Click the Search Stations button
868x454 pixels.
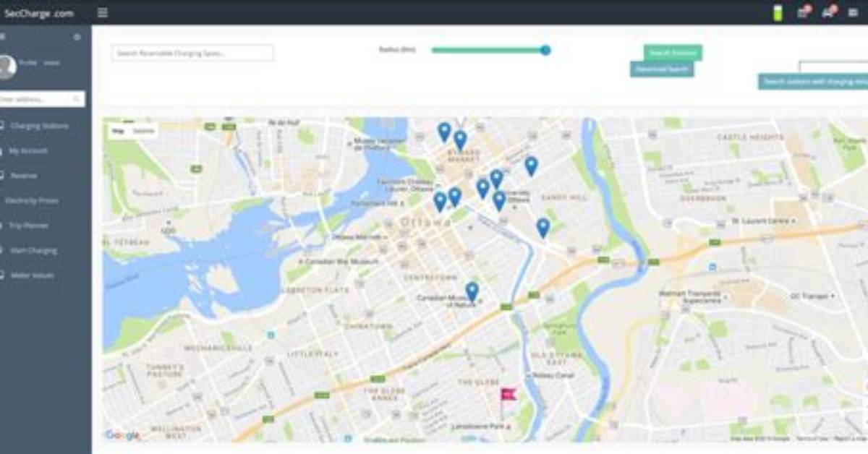pyautogui.click(x=673, y=53)
